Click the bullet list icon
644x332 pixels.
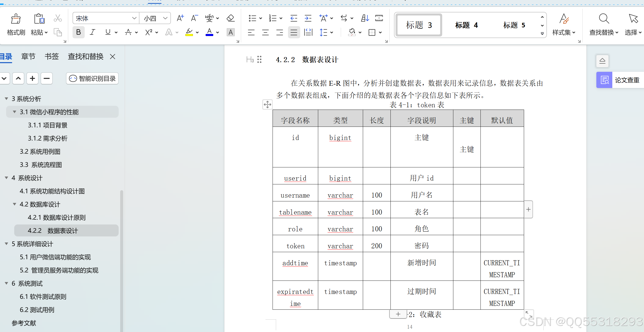coord(252,18)
